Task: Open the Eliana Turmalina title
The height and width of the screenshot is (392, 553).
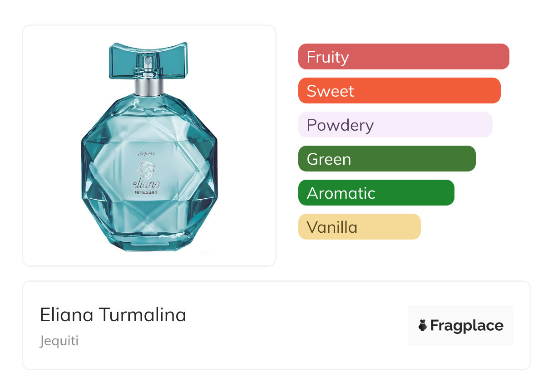Action: tap(113, 315)
